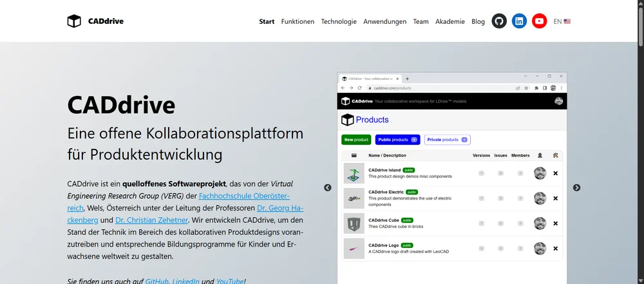Delete CADdrive Cube row X icon
This screenshot has width=644, height=284.
click(555, 223)
